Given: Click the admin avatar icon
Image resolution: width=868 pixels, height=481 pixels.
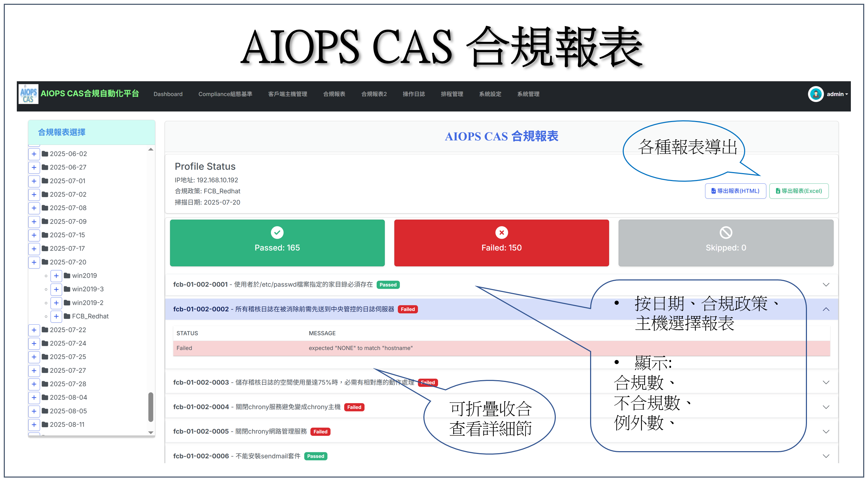Looking at the screenshot, I should click(816, 94).
